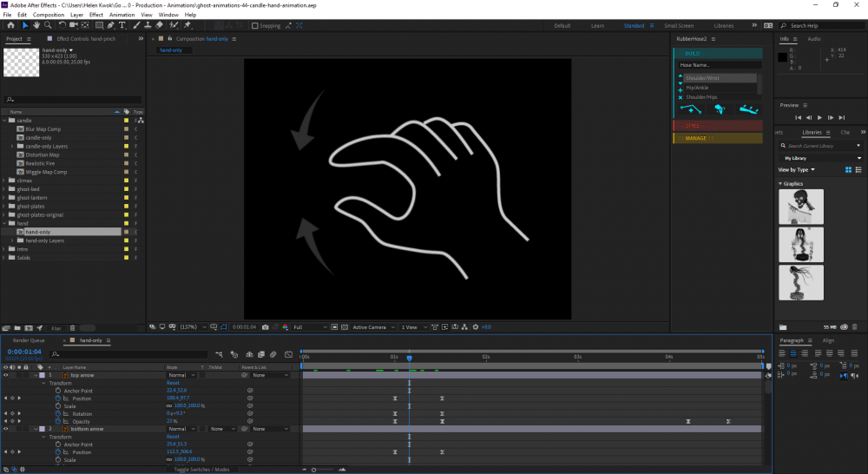
Task: Click RubberHose new hose build icon
Action: (690, 109)
